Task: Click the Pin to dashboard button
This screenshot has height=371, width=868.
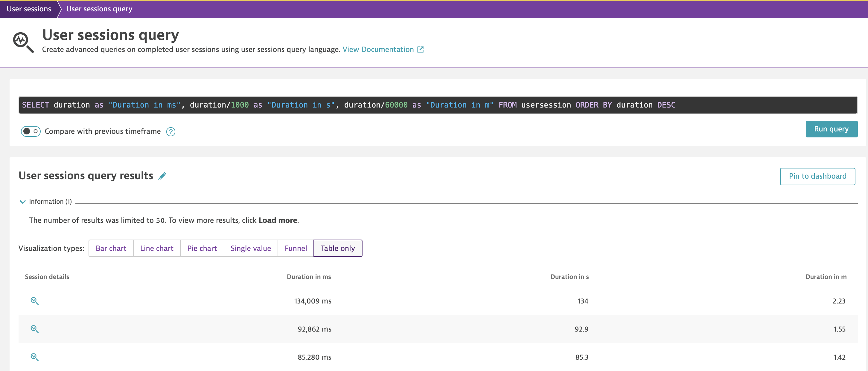Action: click(817, 177)
